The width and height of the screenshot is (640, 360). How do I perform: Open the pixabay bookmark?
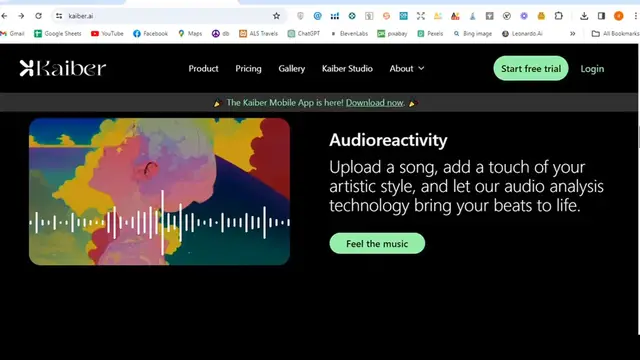[x=392, y=33]
